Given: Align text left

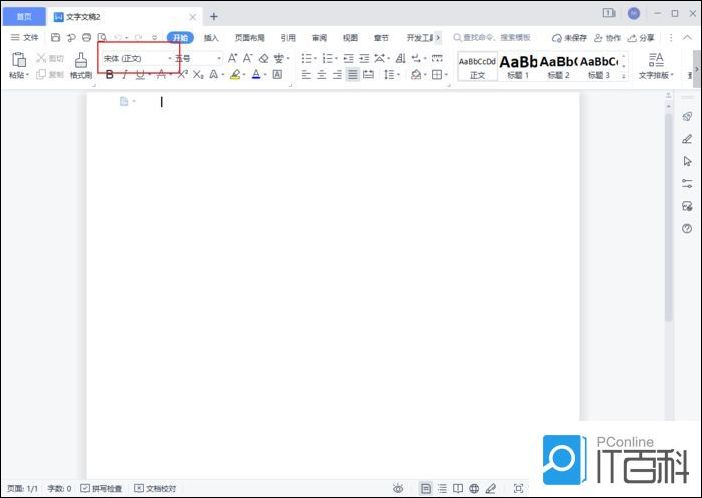Looking at the screenshot, I should pos(306,75).
